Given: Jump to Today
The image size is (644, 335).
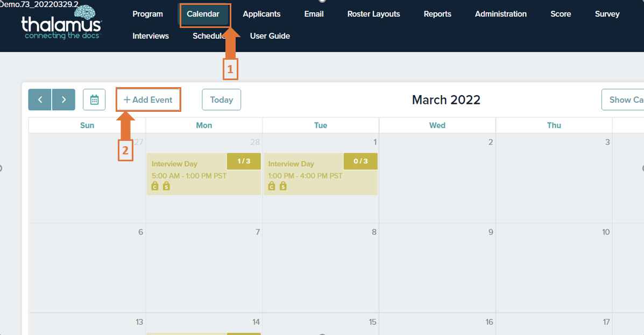Looking at the screenshot, I should click(221, 100).
